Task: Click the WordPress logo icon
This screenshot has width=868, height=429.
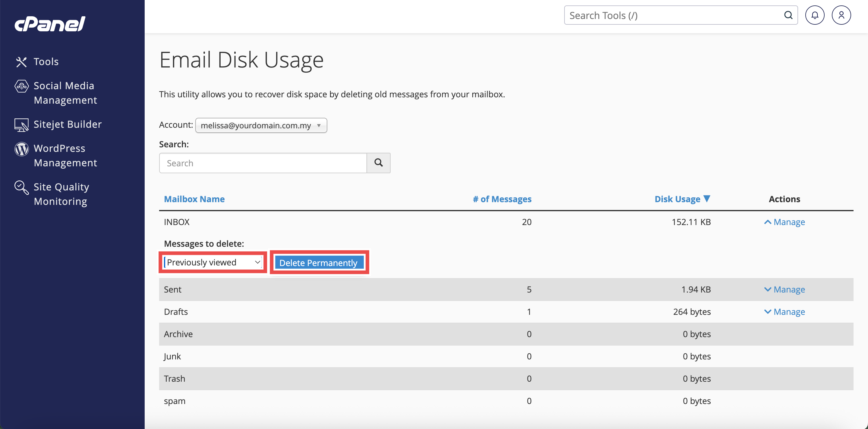Action: 21,149
